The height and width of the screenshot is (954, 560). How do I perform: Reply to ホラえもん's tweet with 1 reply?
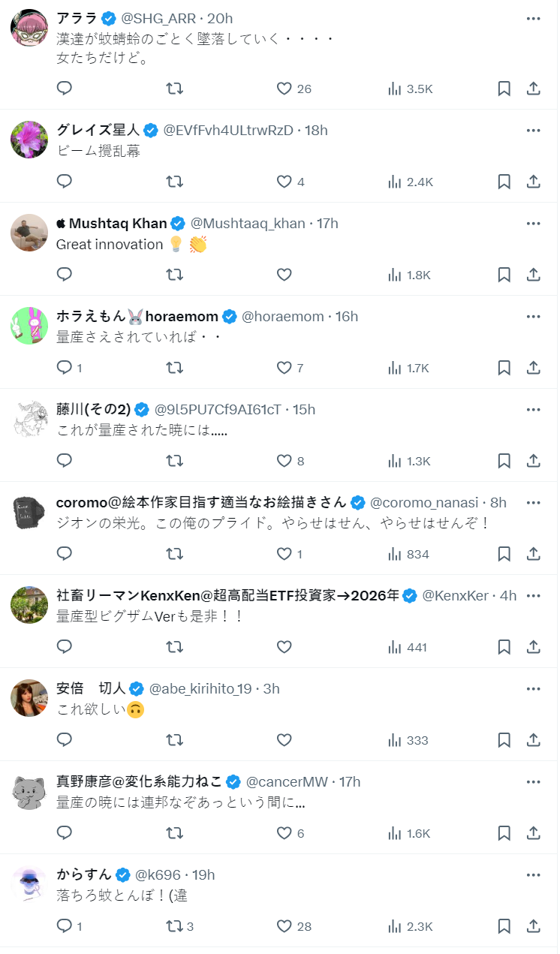click(x=65, y=368)
